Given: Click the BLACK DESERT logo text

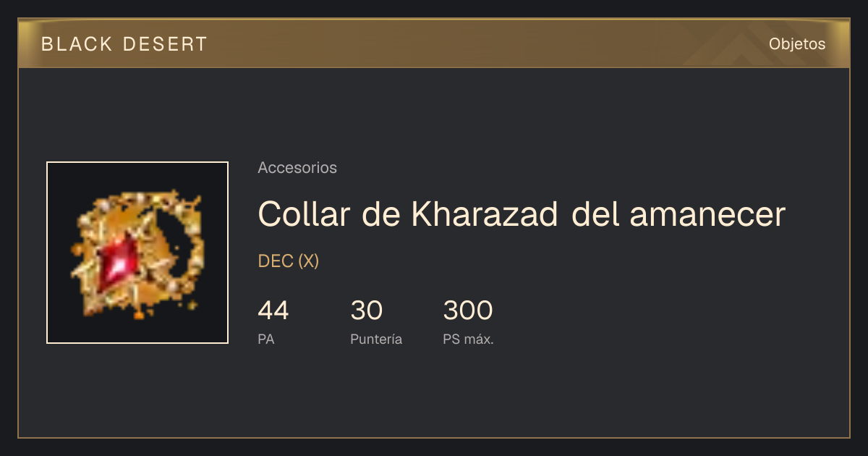Looking at the screenshot, I should [x=124, y=44].
